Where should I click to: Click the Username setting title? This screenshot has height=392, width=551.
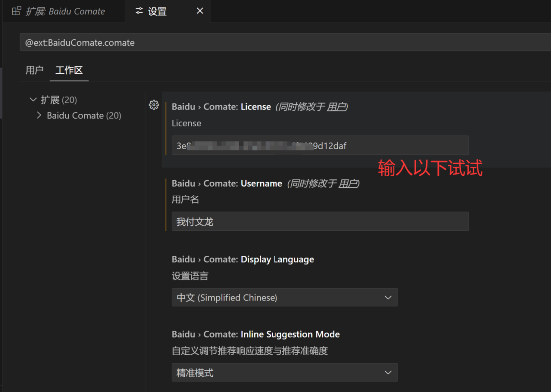[227, 184]
